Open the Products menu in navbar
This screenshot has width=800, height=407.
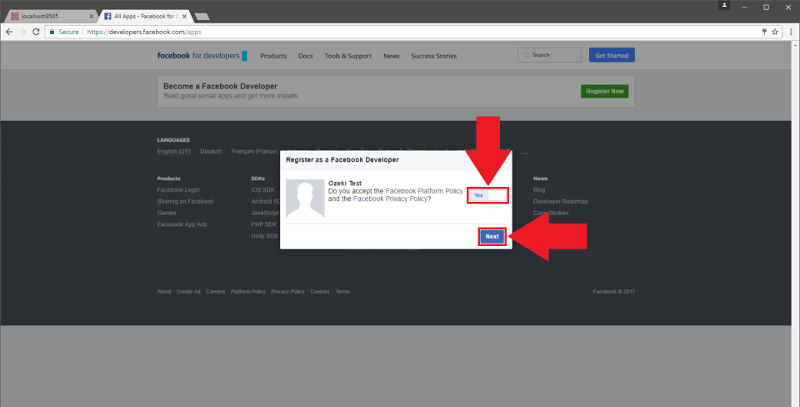(x=273, y=56)
